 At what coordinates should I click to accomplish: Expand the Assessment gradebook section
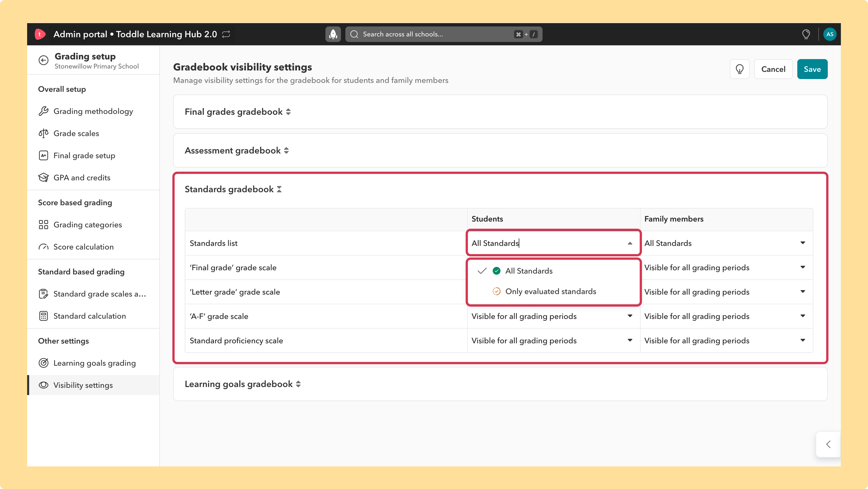tap(286, 150)
